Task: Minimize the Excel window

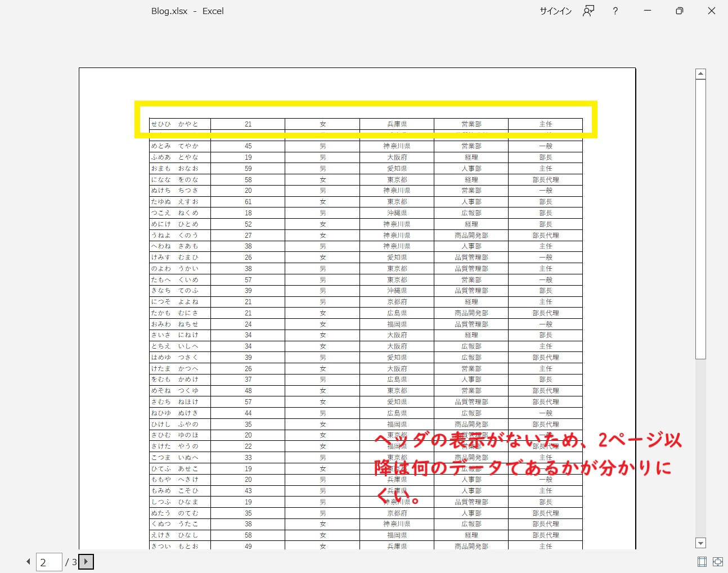Action: pos(648,11)
